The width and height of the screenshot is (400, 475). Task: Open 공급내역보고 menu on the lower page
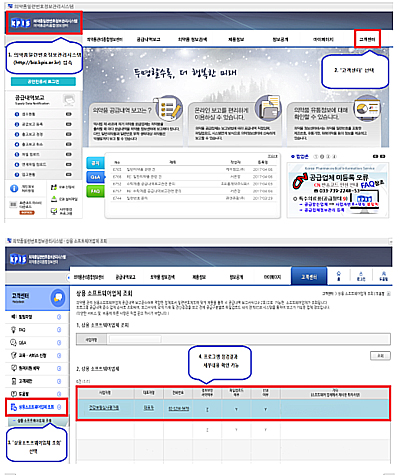(x=126, y=277)
